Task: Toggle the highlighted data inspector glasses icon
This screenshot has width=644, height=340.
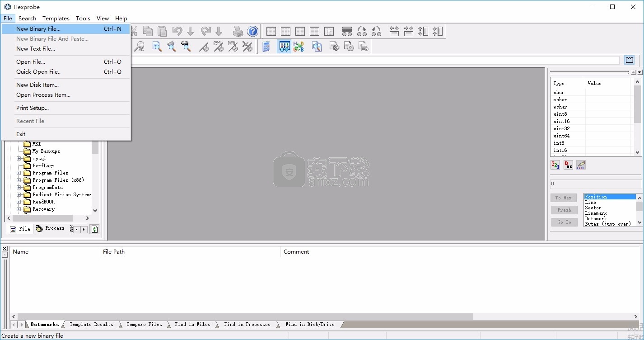Action: 284,46
